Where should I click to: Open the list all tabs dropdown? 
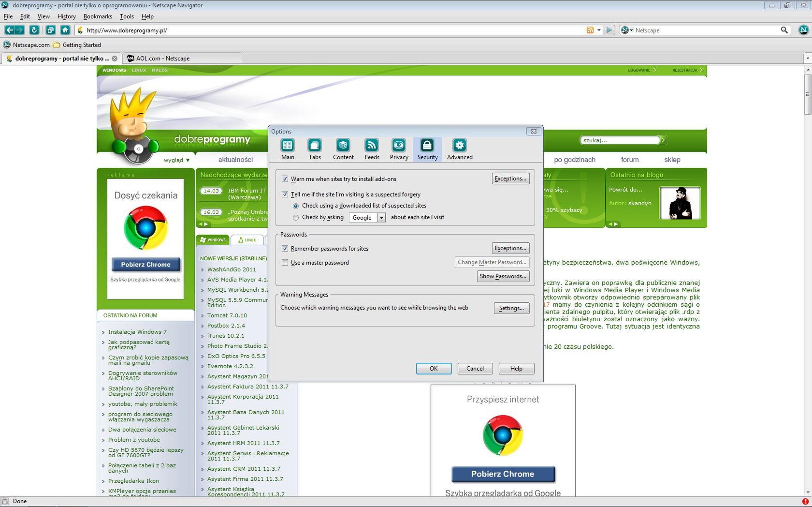pos(807,59)
